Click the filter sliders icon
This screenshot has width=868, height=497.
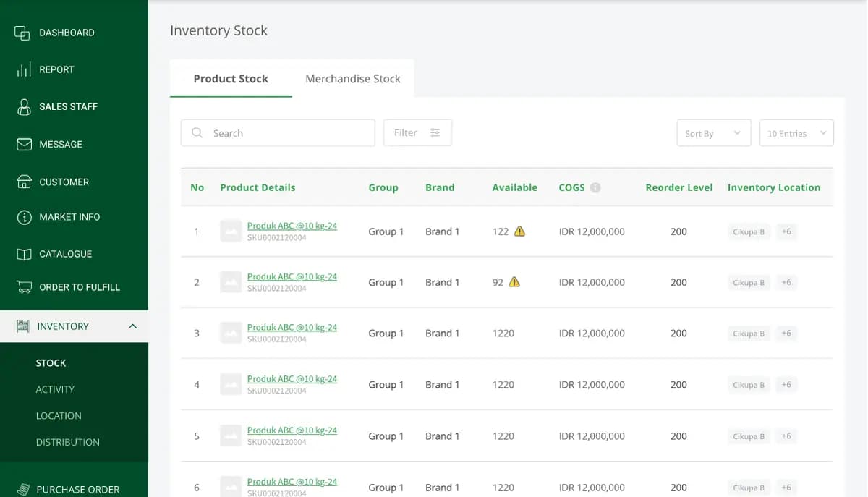coord(435,133)
